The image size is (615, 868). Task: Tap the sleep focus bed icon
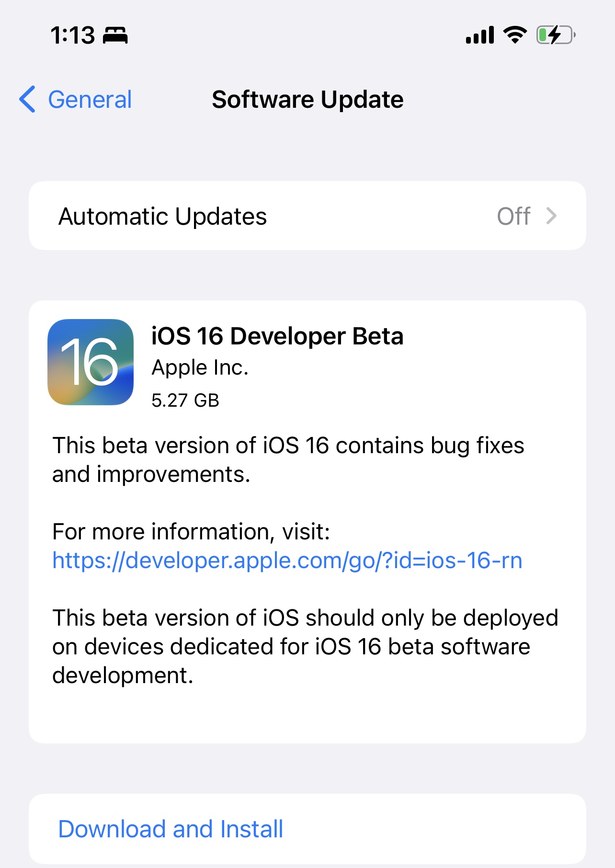click(x=115, y=35)
